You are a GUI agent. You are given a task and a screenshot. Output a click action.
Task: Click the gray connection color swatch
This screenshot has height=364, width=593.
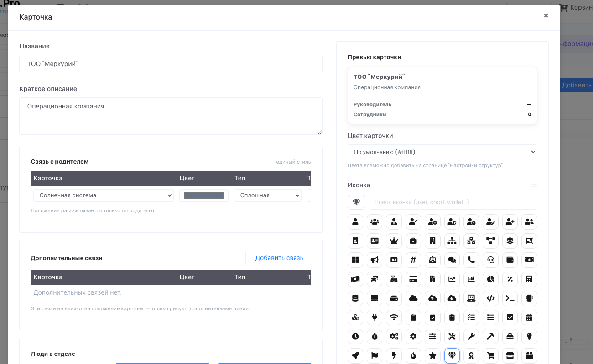point(204,195)
